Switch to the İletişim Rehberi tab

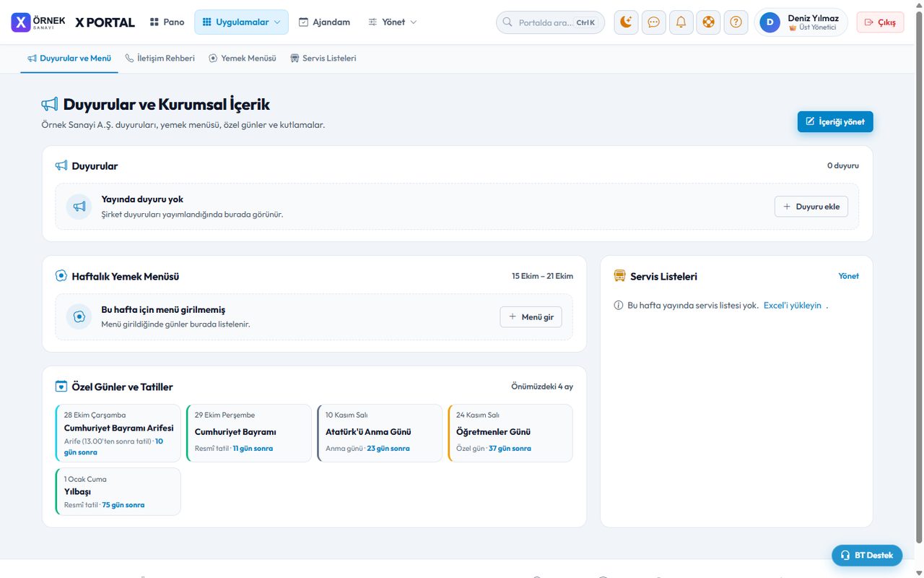(x=160, y=58)
